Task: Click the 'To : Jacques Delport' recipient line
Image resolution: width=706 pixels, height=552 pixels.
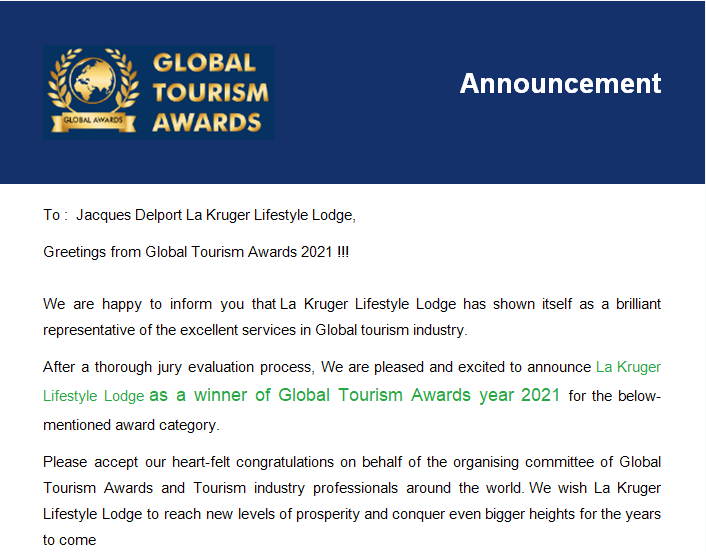Action: pyautogui.click(x=199, y=215)
